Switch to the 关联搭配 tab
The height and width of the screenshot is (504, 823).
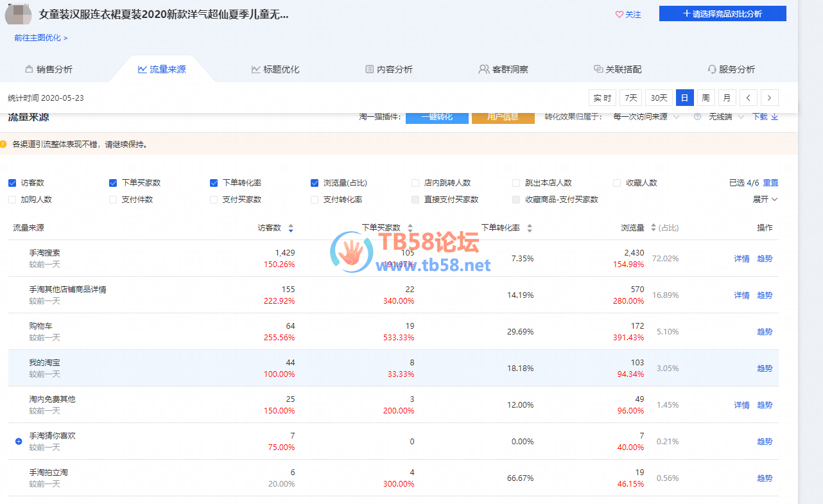(618, 69)
